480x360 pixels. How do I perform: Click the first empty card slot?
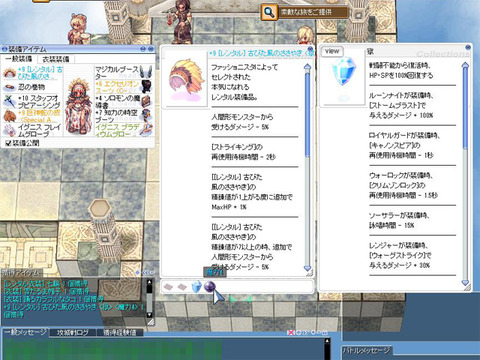point(169,287)
